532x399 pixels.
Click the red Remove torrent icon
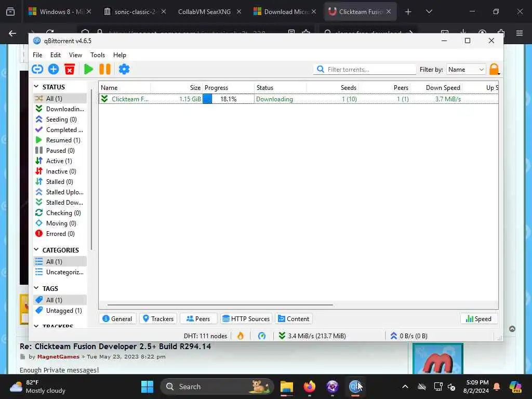70,69
